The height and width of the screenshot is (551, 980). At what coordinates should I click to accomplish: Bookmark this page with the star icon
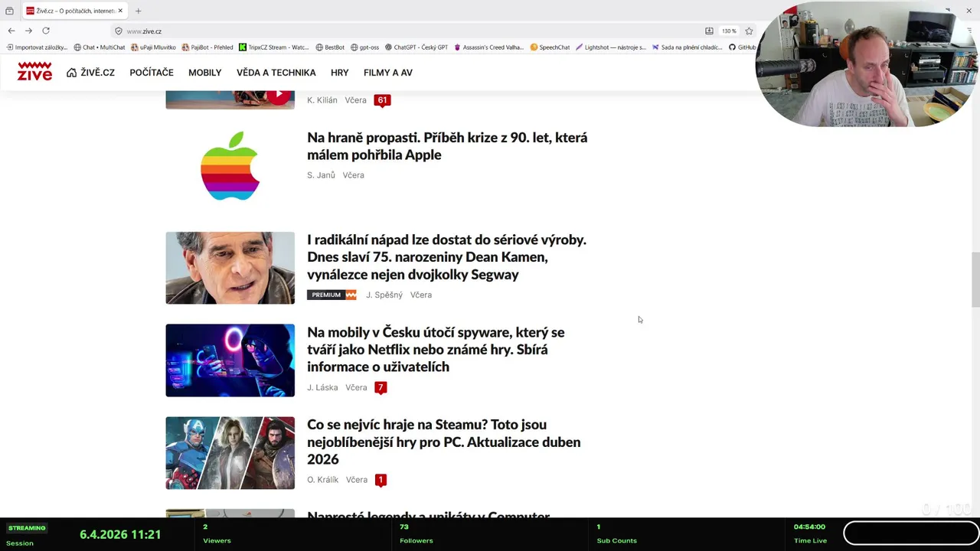[749, 31]
